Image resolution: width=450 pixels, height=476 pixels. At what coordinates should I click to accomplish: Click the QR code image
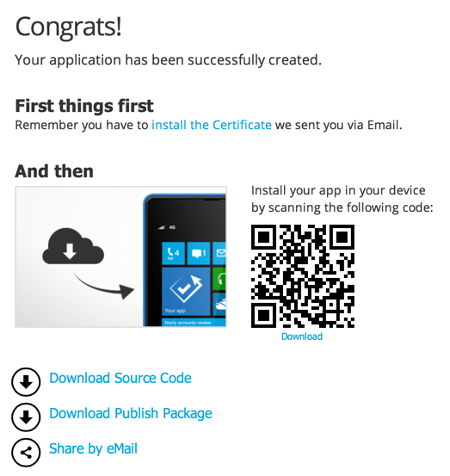(x=303, y=276)
